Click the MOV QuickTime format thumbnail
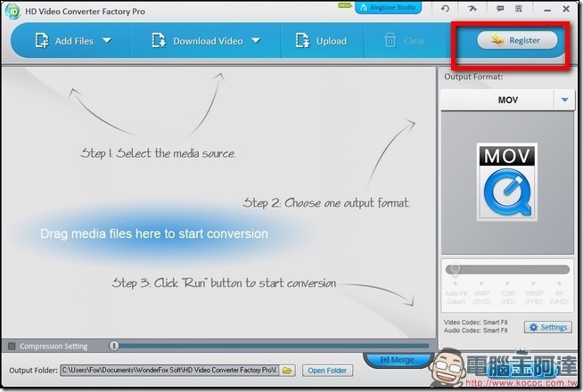Screen dimensions: 583x392 pyautogui.click(x=507, y=182)
